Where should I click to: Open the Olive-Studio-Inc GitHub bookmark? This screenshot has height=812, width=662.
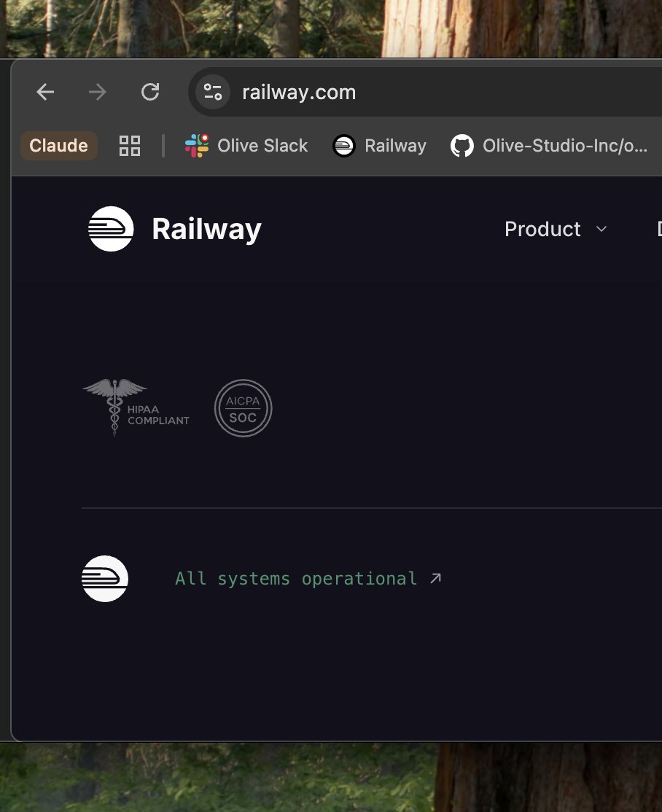[x=549, y=146]
